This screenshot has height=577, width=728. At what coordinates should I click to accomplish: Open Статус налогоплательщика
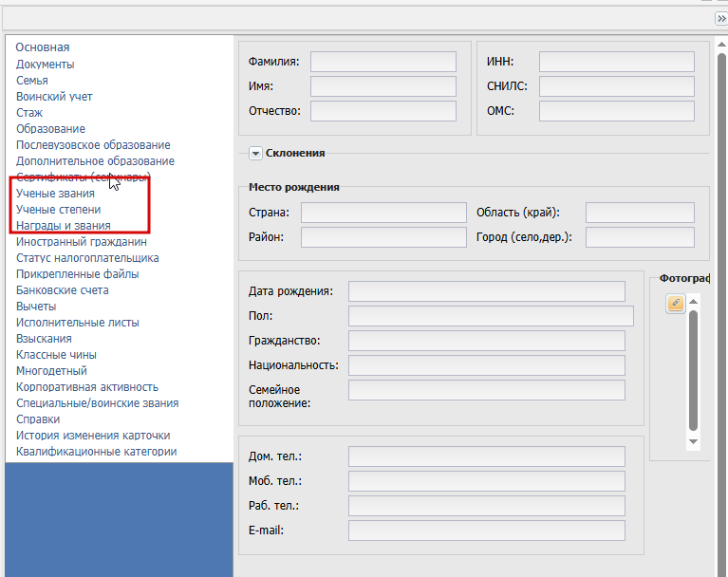click(x=87, y=257)
